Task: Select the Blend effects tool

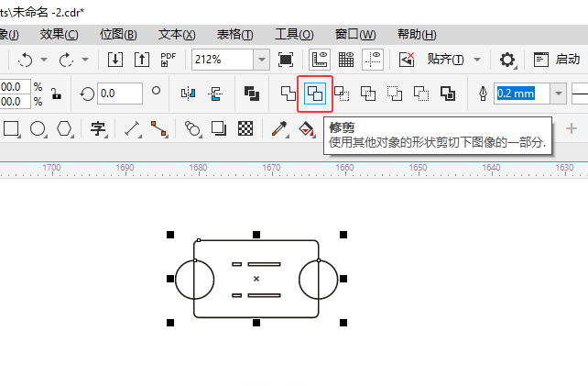Action: (x=192, y=128)
